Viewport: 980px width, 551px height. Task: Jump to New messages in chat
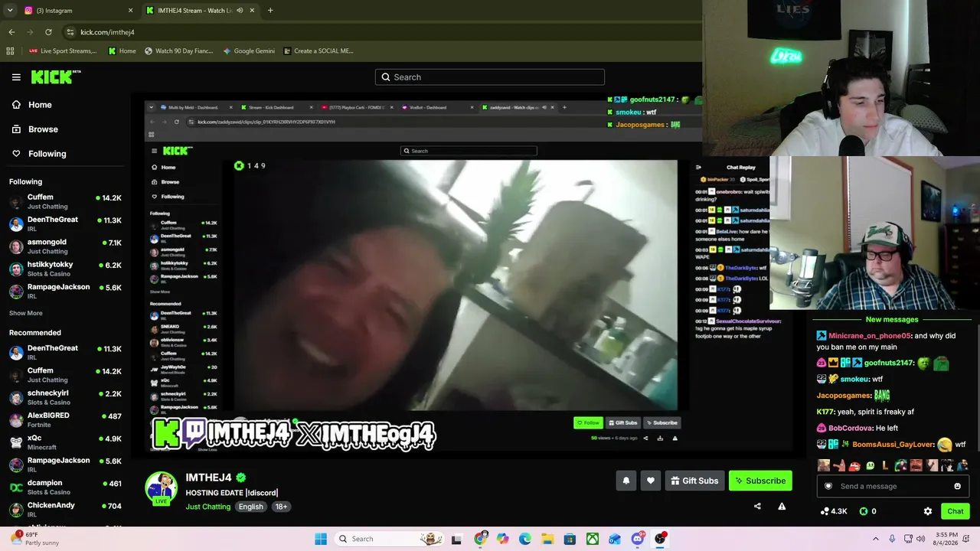coord(892,320)
